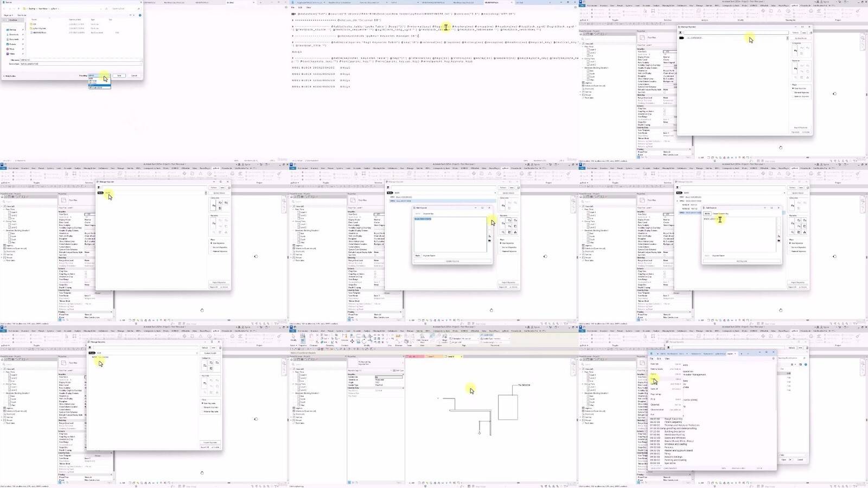Viewport: 868px width, 488px height.
Task: Click filter field above ALL CATEGORIES row
Action: click(x=735, y=33)
